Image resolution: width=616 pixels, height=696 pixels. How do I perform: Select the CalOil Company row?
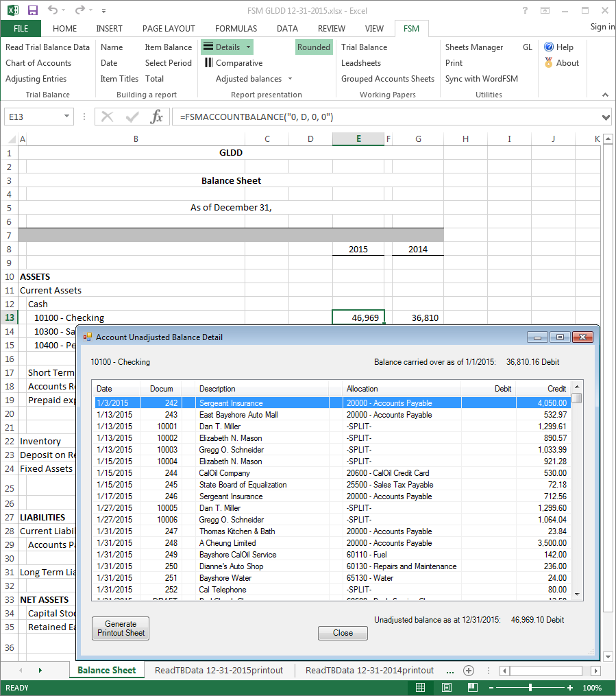(x=332, y=472)
